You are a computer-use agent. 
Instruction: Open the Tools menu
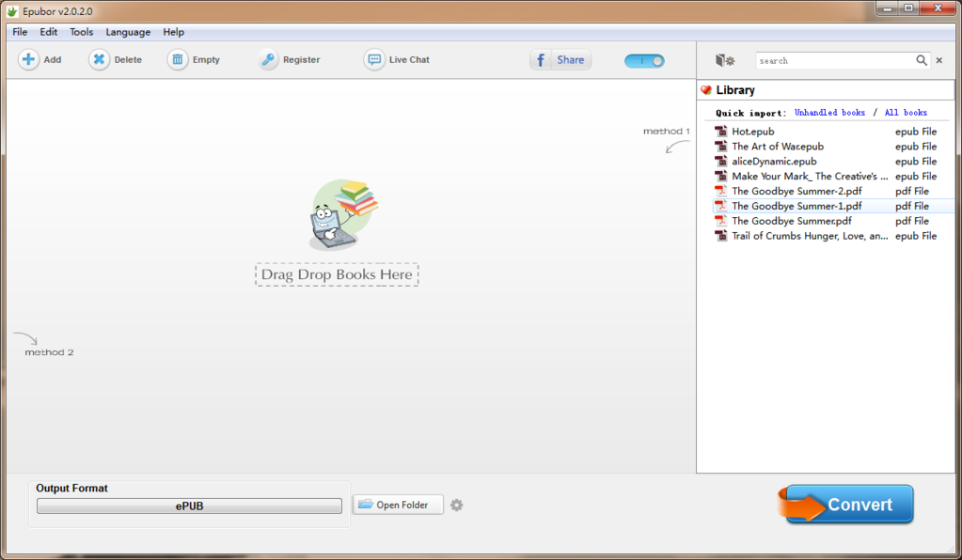click(x=81, y=32)
